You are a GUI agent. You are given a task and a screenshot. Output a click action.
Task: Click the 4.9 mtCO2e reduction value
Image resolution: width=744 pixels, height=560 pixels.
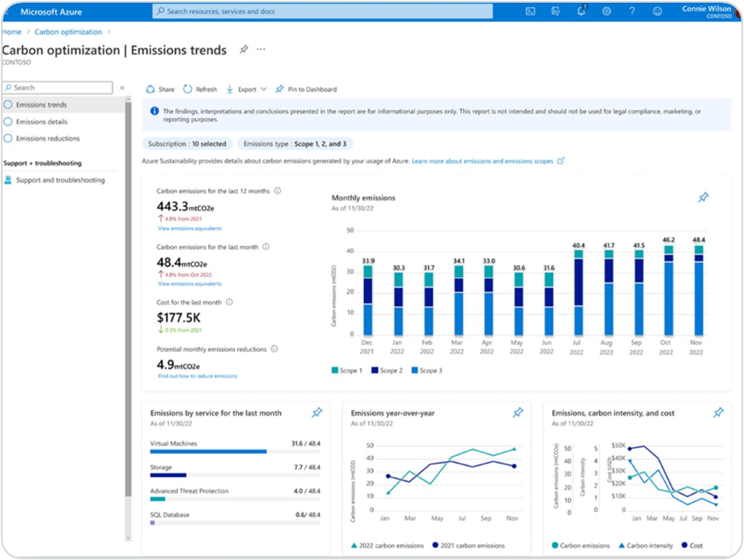178,365
